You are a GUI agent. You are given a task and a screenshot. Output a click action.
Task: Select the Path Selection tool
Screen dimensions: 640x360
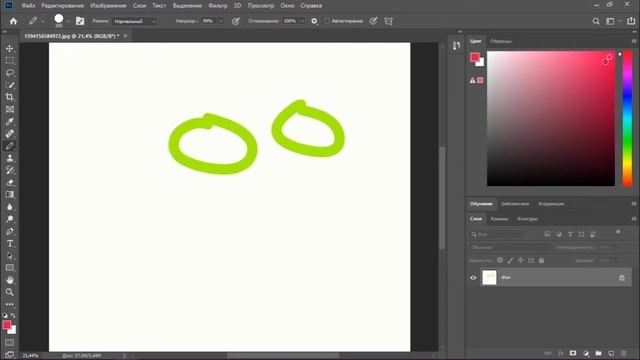coord(10,256)
